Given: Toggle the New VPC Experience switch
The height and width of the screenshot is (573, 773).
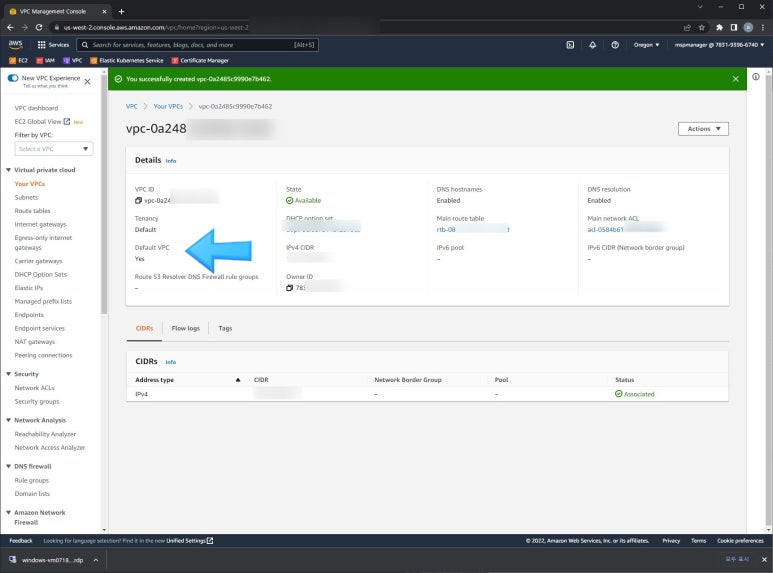Looking at the screenshot, I should point(13,78).
